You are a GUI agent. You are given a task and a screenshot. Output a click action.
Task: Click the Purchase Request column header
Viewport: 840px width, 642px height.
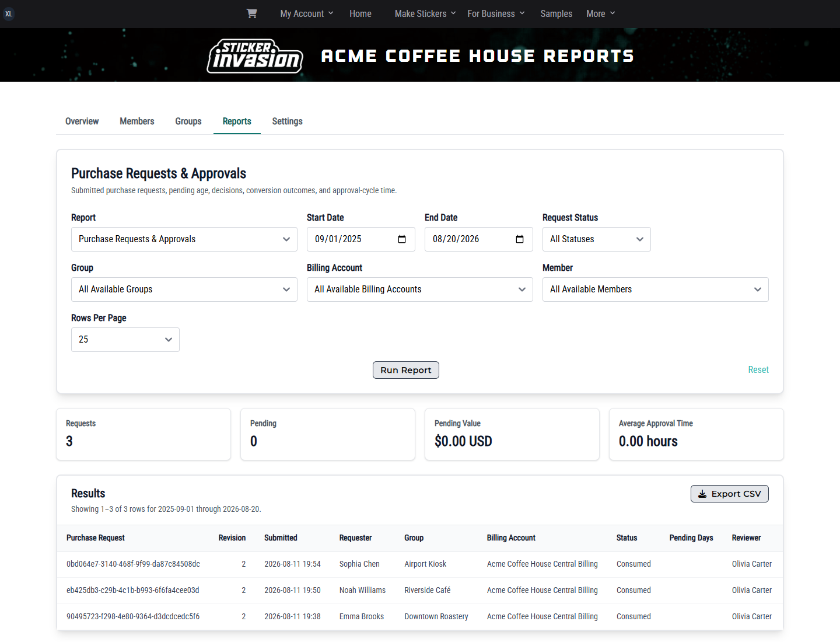[96, 538]
